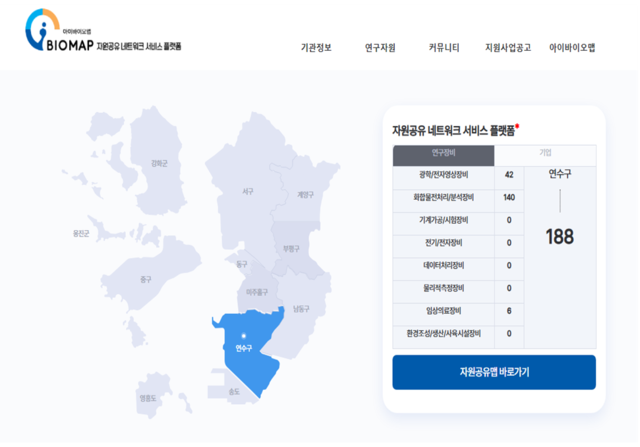640x447 pixels.
Task: Click the 자원공유 네트워크 서비스 플랫폼 panel title
Action: (x=453, y=131)
